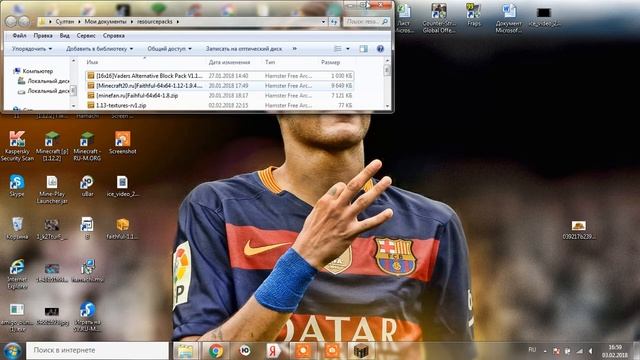Image resolution: width=640 pixels, height=360 pixels.
Task: Open Windows Explorer from the taskbar
Action: [185, 351]
